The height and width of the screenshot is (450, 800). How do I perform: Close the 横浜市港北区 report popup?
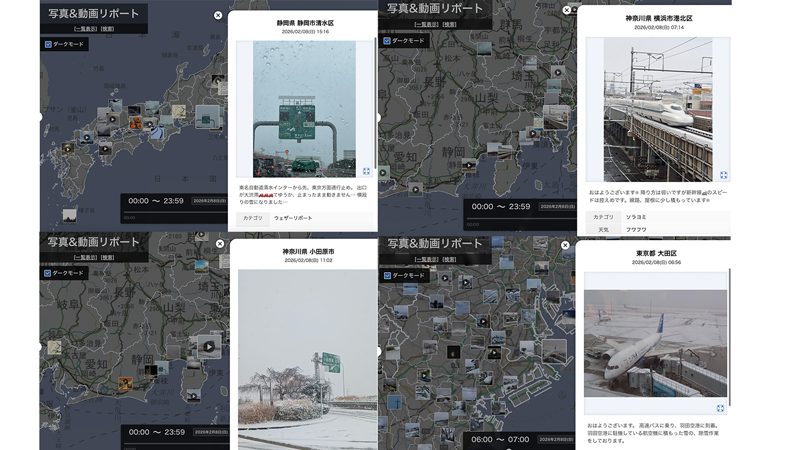tap(567, 11)
